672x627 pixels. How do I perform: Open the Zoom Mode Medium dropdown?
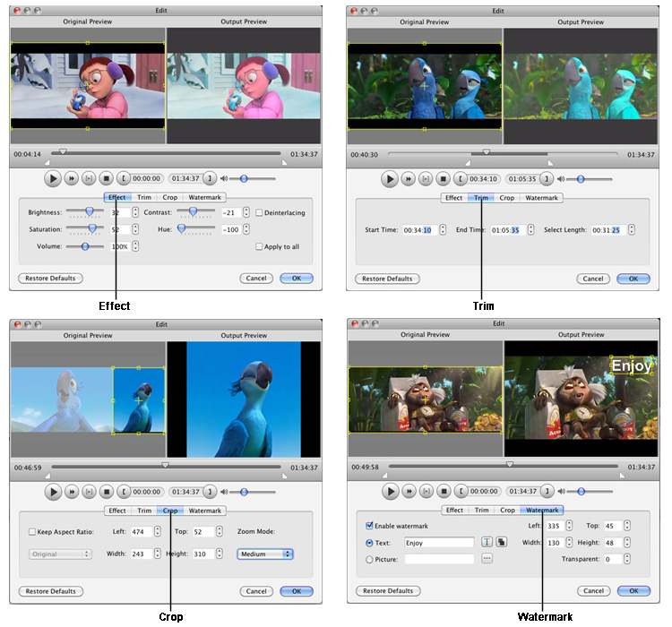265,554
